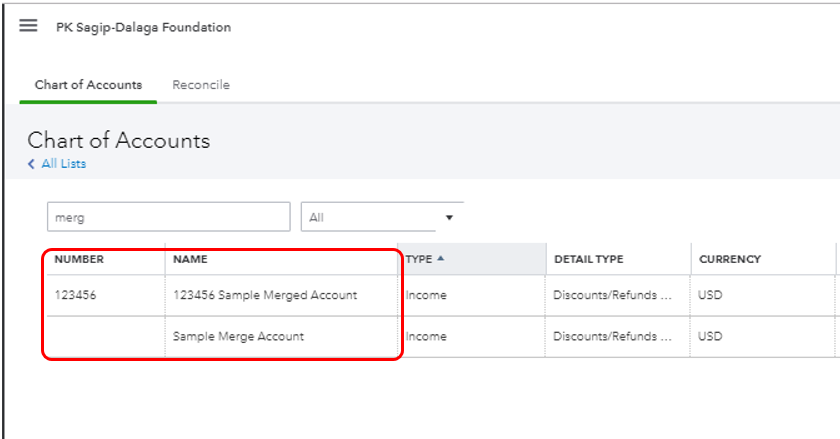The height and width of the screenshot is (439, 840).
Task: Click USD currency in the first row
Action: click(x=710, y=296)
